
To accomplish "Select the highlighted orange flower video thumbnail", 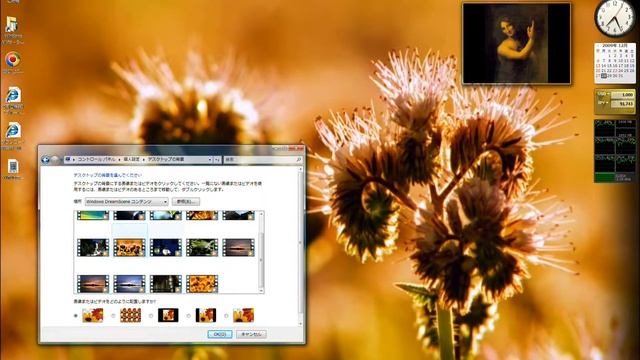I will [x=129, y=248].
